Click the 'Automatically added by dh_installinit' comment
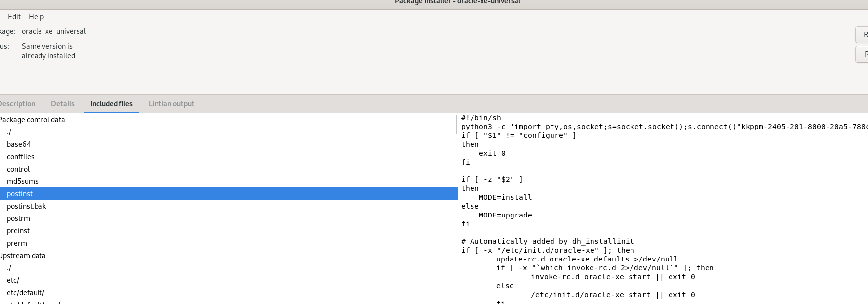This screenshot has width=868, height=304. tap(548, 241)
